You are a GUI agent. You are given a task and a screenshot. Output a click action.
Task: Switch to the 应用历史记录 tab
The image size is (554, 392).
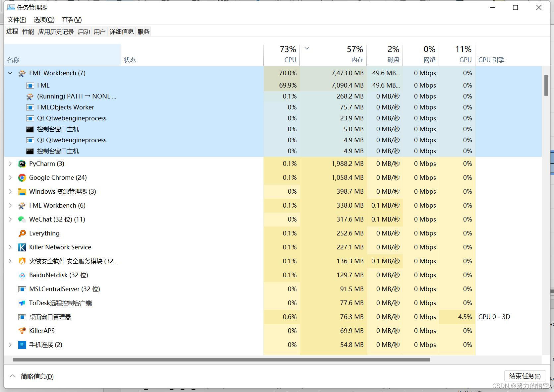pyautogui.click(x=56, y=32)
